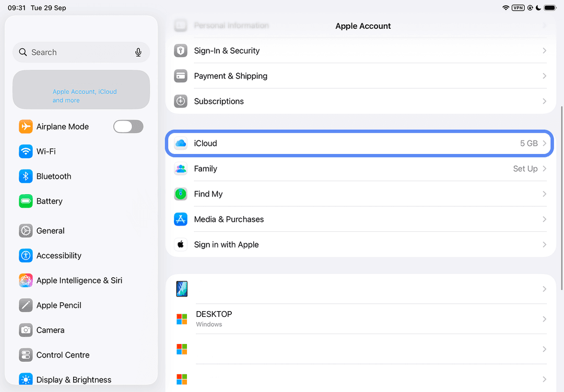Open Find My row chevron

[545, 194]
